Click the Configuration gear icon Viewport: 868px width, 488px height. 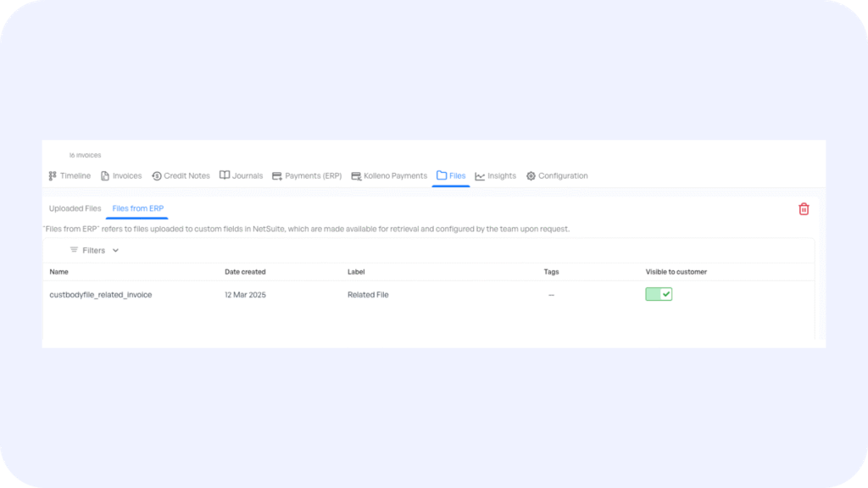pos(531,176)
